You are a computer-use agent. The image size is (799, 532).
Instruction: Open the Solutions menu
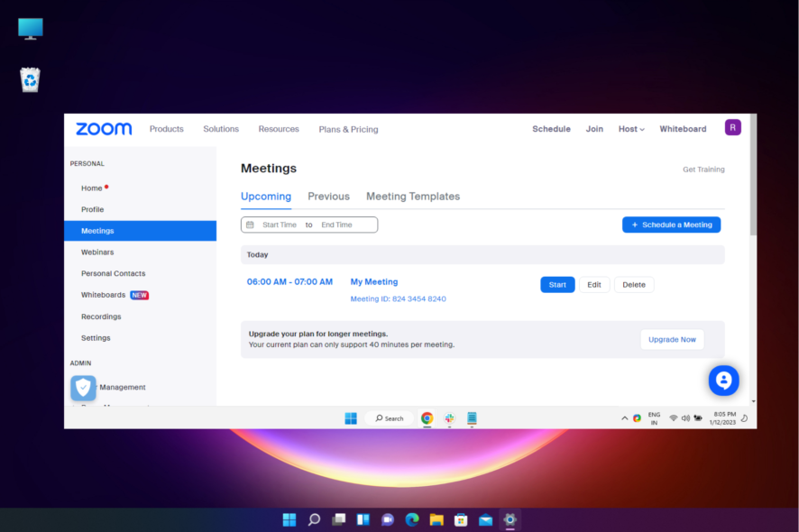click(x=221, y=129)
